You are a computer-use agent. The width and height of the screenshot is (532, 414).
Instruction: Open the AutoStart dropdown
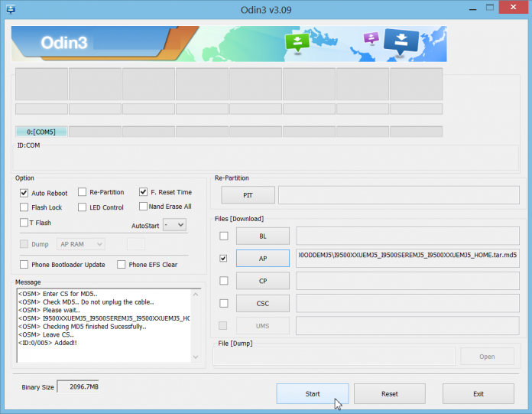pyautogui.click(x=174, y=225)
